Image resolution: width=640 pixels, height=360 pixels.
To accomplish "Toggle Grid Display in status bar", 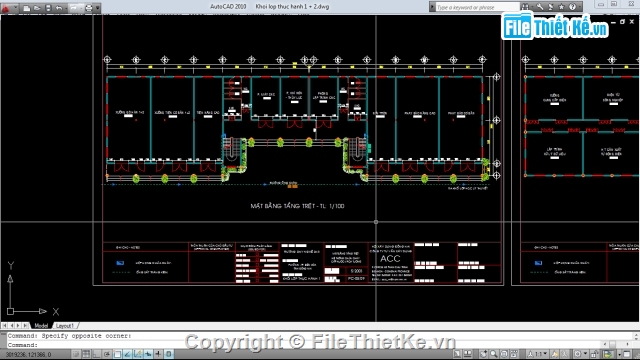I will click(x=86, y=354).
